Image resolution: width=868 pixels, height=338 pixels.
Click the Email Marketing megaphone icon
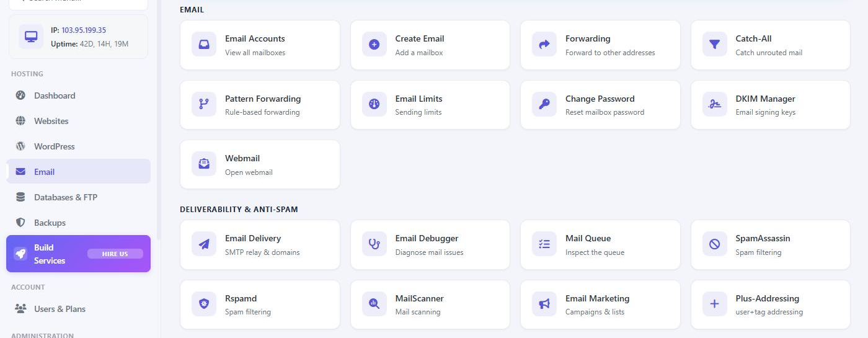[544, 304]
